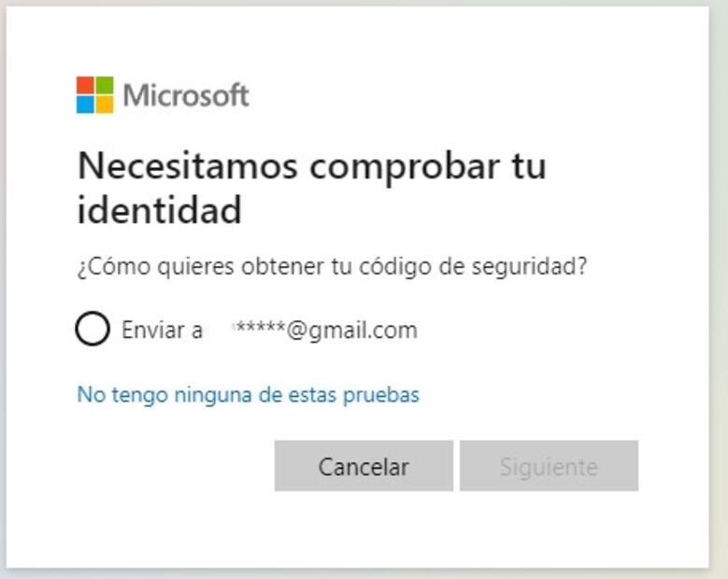Select the "Enviar a" radio button circle
This screenshot has height=579, width=728.
pyautogui.click(x=93, y=329)
